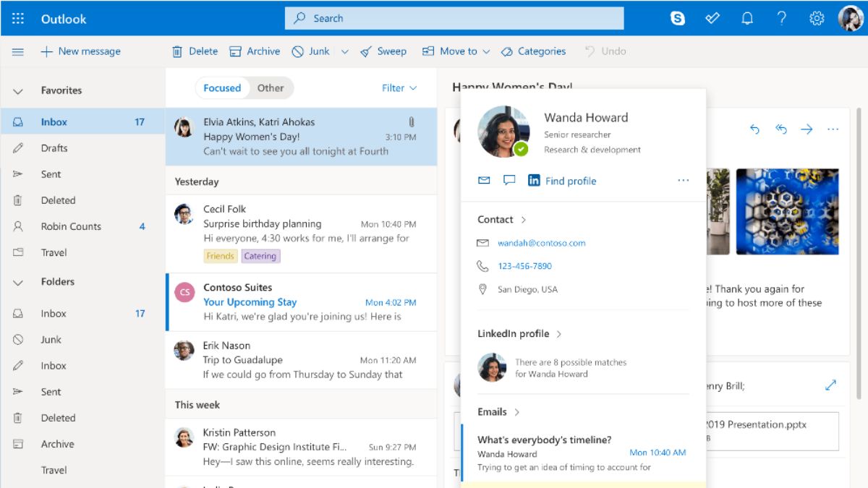Open the app launcher waffle icon
868x488 pixels.
click(x=18, y=19)
